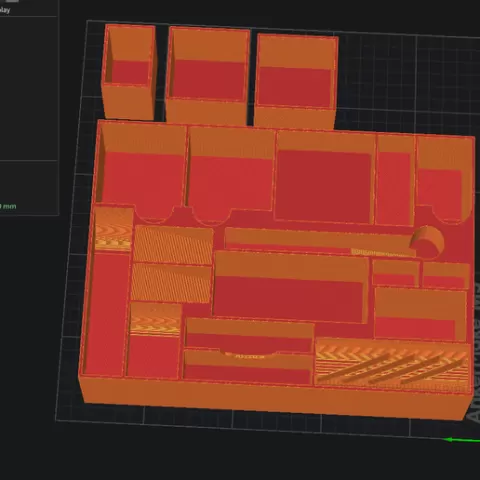Click the lower diagonal-hatched infill patch

pyautogui.click(x=171, y=283)
